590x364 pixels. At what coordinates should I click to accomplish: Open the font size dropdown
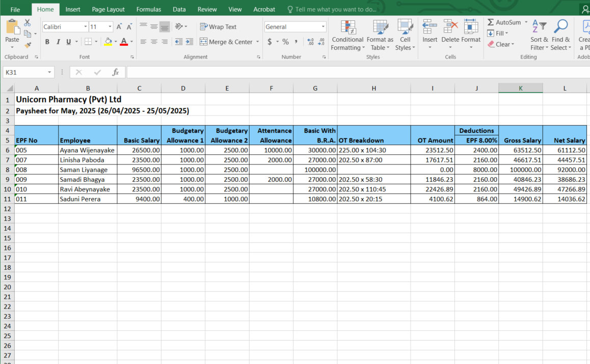(x=110, y=26)
